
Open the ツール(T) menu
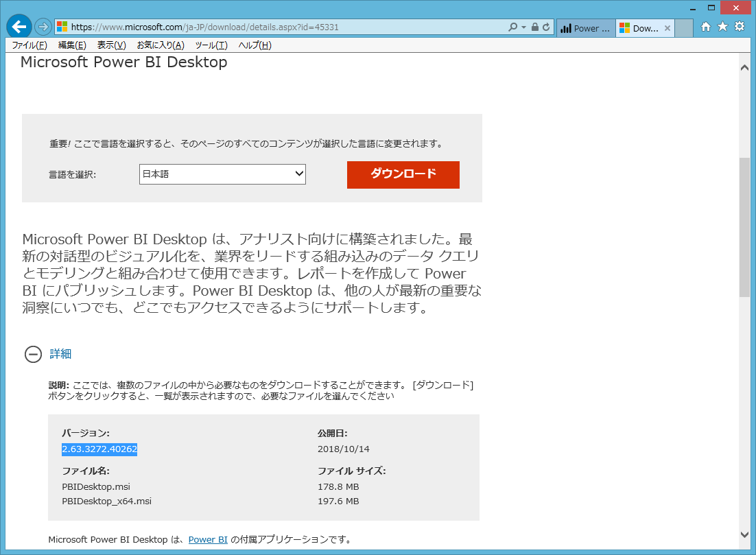(211, 45)
